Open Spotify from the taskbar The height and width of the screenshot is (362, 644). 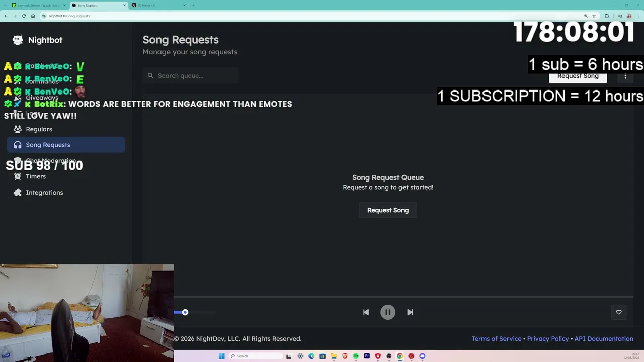(x=356, y=356)
